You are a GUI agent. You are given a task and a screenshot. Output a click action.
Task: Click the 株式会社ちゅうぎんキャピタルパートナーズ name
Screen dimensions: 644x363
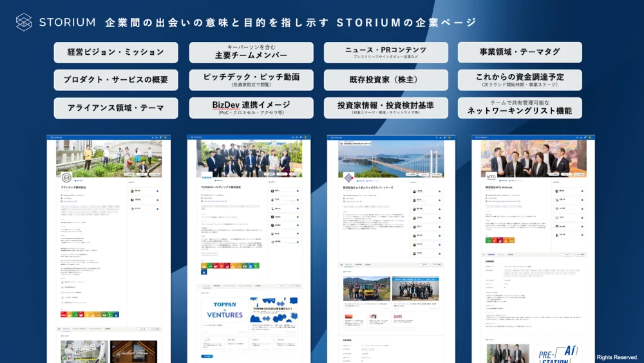(368, 188)
